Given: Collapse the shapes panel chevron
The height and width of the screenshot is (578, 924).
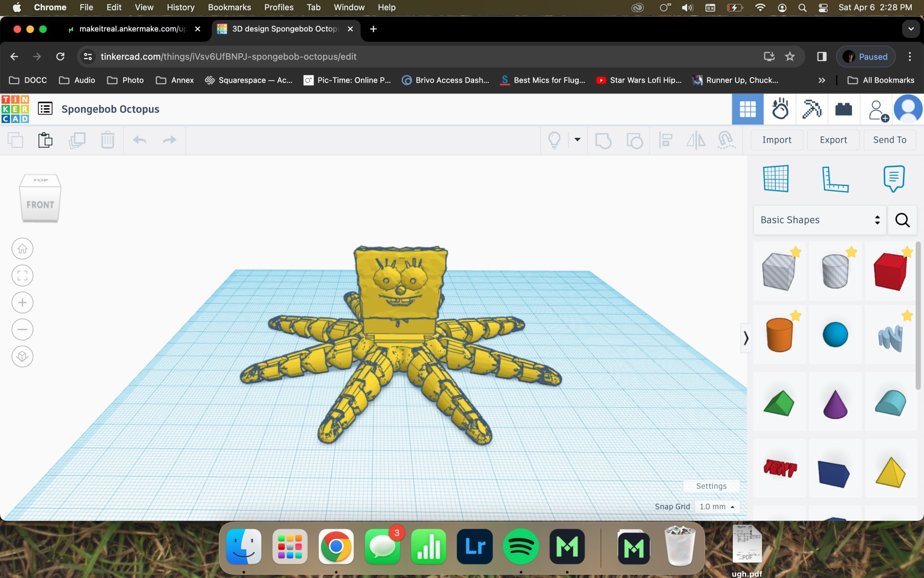Looking at the screenshot, I should 746,338.
